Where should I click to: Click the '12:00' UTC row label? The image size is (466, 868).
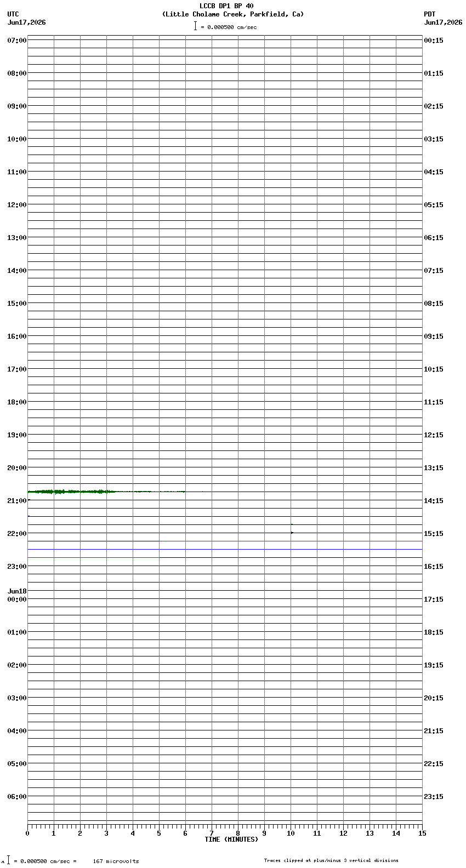(x=17, y=205)
